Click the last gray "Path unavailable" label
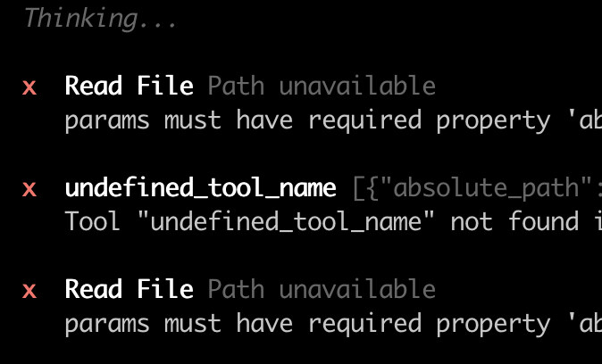The width and height of the screenshot is (602, 364). tap(322, 289)
